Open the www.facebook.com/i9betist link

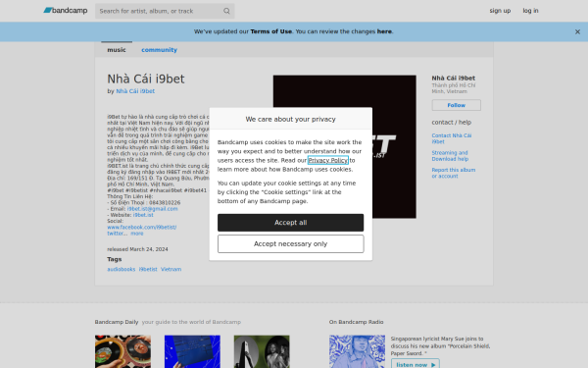142,228
